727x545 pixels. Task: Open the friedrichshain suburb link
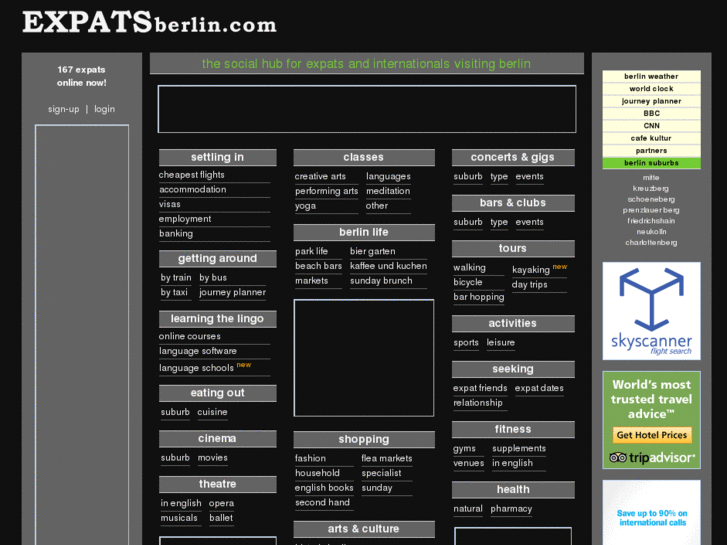(x=651, y=221)
